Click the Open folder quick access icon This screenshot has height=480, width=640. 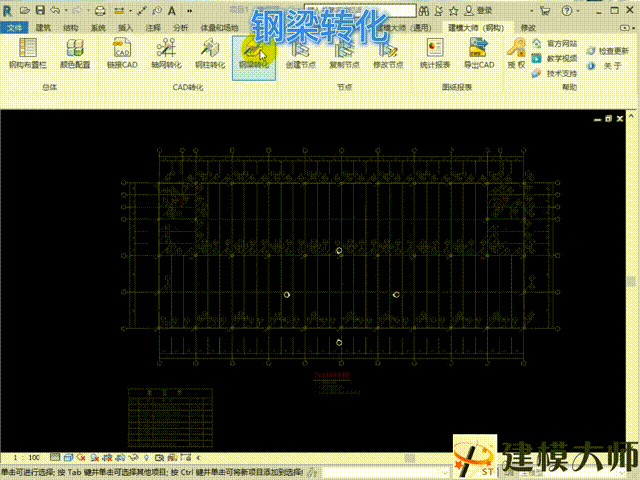[25, 11]
